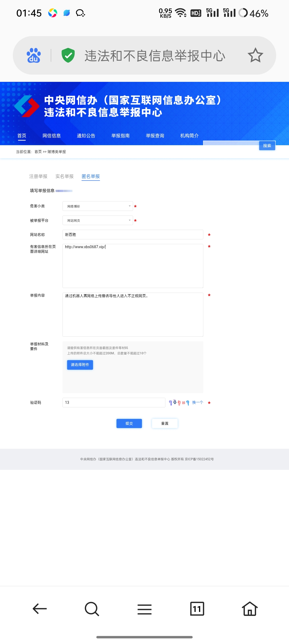This screenshot has height=644, width=289.
Task: Tap the colorful pinwheel notification icon
Action: point(53,13)
